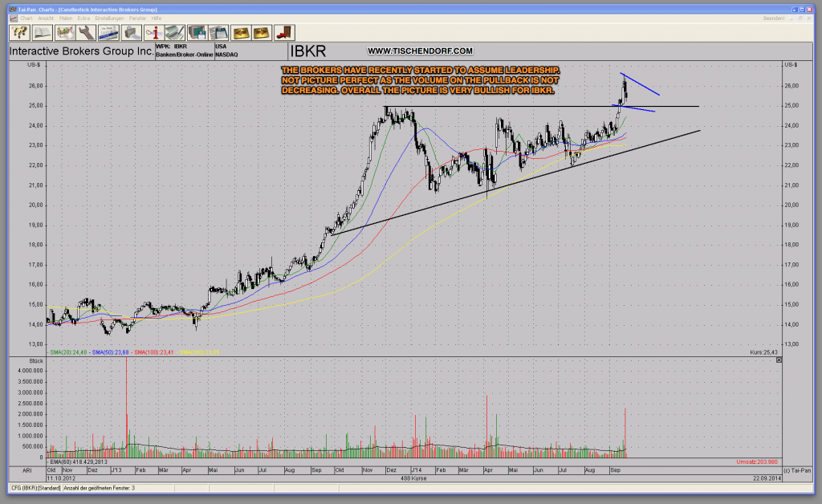Image resolution: width=822 pixels, height=504 pixels.
Task: Show stock info via the red 'i' icon
Action: (x=156, y=32)
